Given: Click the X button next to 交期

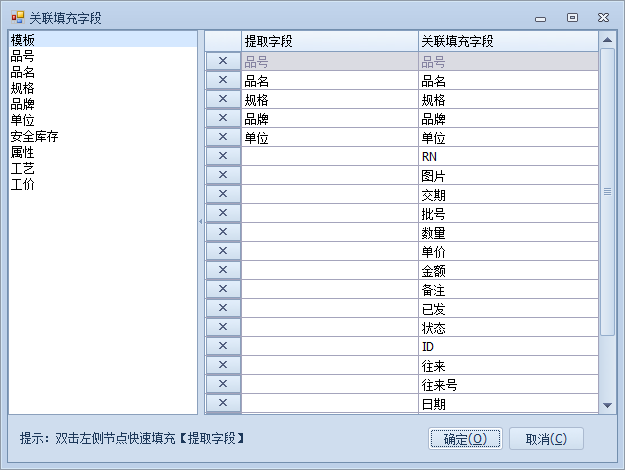Looking at the screenshot, I should (223, 194).
